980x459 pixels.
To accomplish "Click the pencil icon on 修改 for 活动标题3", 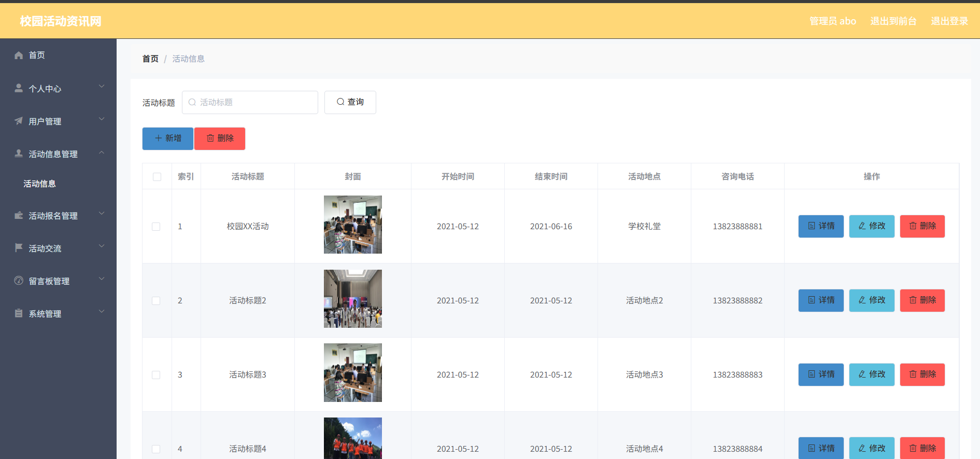I will coord(862,374).
